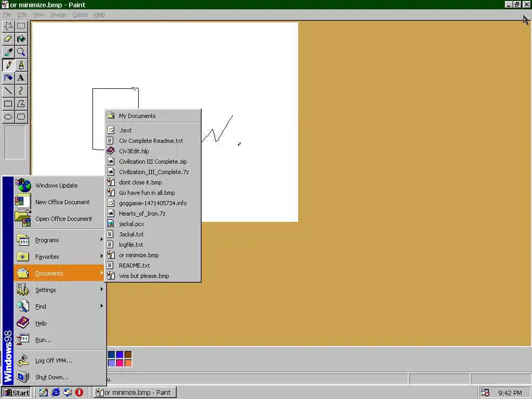The width and height of the screenshot is (532, 399).
Task: Pick the pink palette color
Action: pyautogui.click(x=120, y=363)
